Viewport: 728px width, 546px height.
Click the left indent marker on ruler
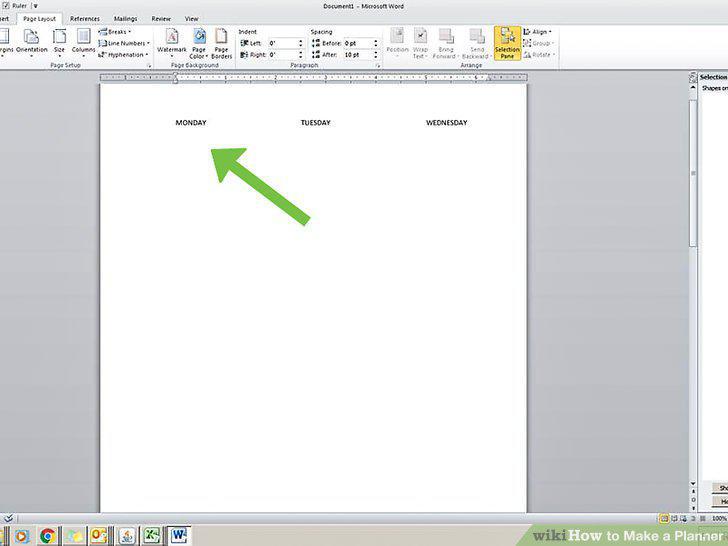tap(176, 78)
